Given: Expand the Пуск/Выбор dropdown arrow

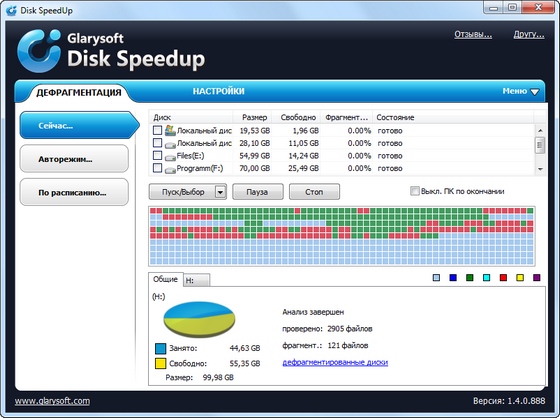Looking at the screenshot, I should 220,192.
